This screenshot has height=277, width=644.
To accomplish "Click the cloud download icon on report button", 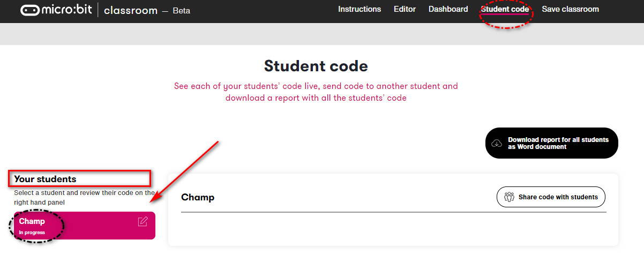I will point(497,143).
